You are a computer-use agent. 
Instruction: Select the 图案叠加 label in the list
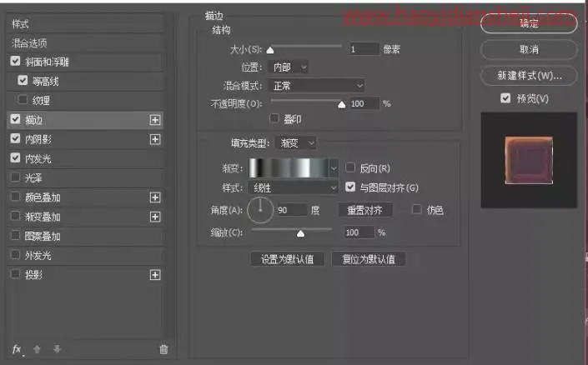click(43, 236)
